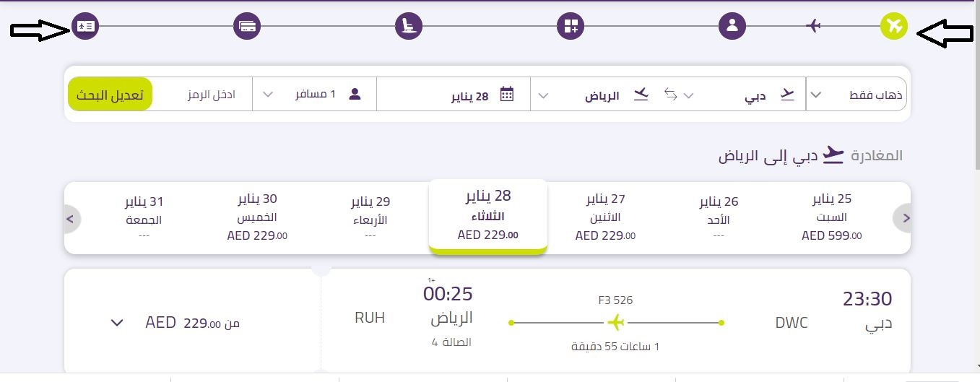Click the تعديل البحث button
This screenshot has height=382, width=980.
pos(110,95)
